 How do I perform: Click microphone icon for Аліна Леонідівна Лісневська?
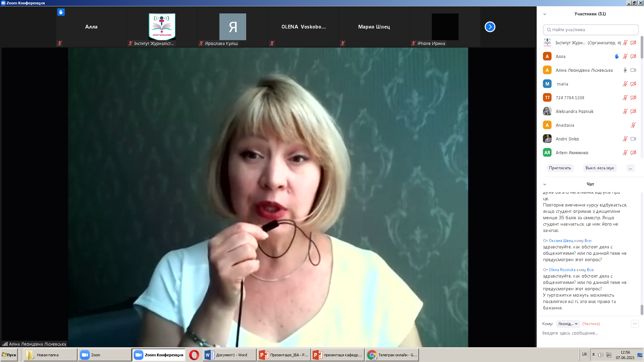pyautogui.click(x=625, y=70)
